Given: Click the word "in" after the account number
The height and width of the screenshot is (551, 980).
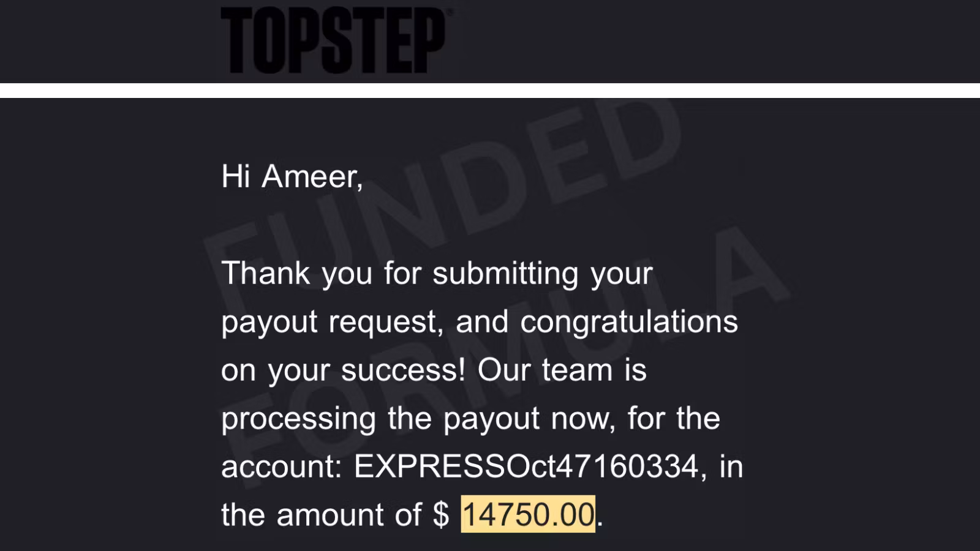Looking at the screenshot, I should click(731, 467).
